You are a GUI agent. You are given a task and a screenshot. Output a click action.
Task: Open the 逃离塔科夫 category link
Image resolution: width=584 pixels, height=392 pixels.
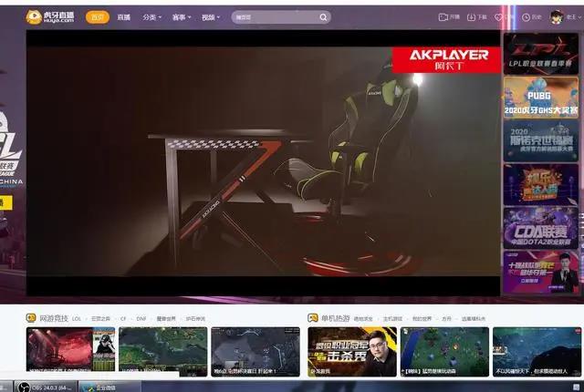pos(474,319)
